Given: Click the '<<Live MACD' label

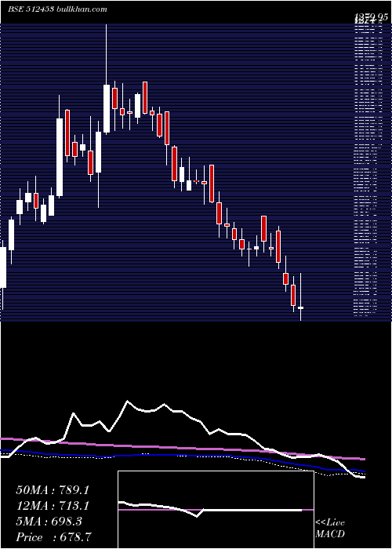Looking at the screenshot, I should [330, 528].
